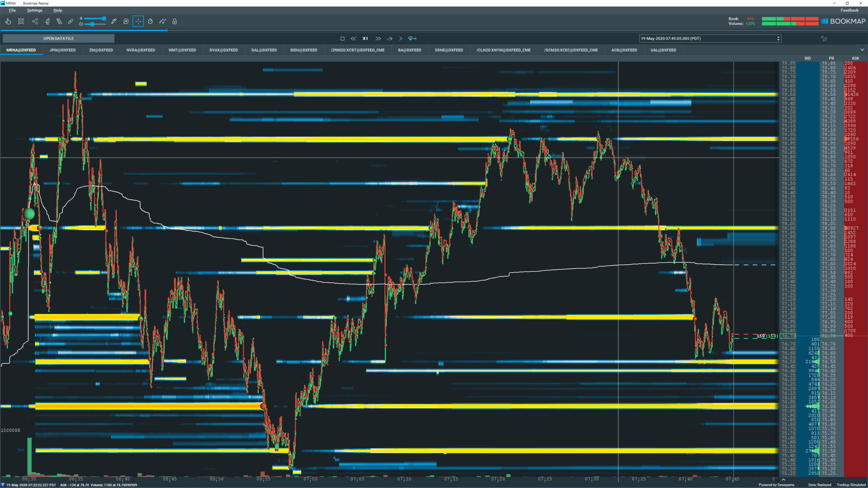This screenshot has height=488, width=868.
Task: Switch to the NVDA@DXFEED tab
Action: (140, 50)
